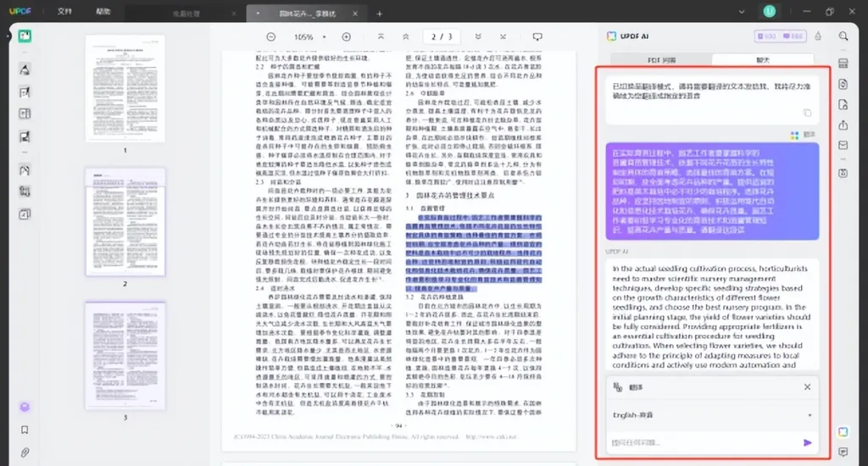Viewport: 868px width, 466px height.
Task: Open the search magnifier icon
Action: point(843,36)
